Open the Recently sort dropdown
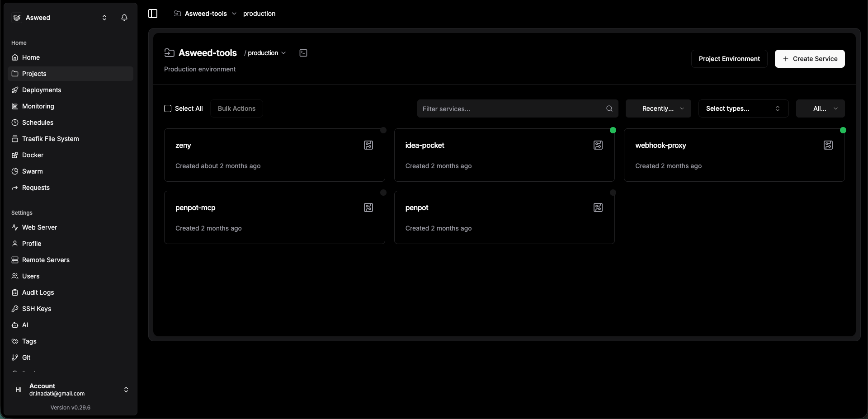The width and height of the screenshot is (868, 419). tap(658, 108)
